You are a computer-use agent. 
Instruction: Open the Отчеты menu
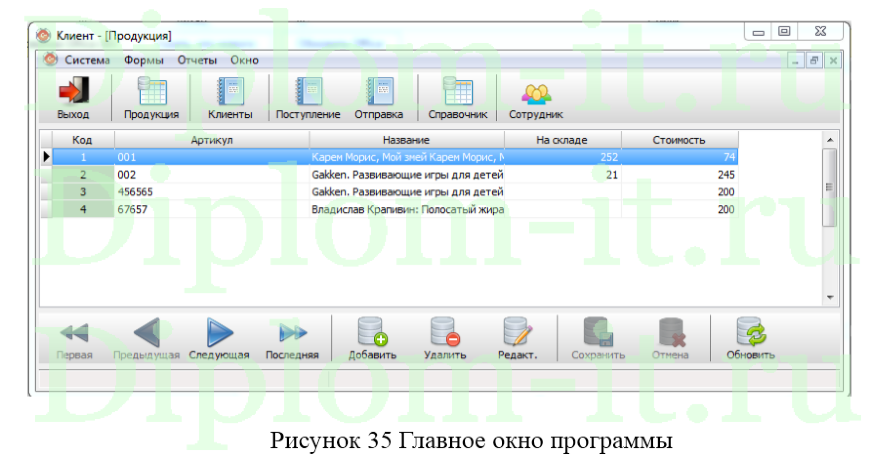point(197,60)
